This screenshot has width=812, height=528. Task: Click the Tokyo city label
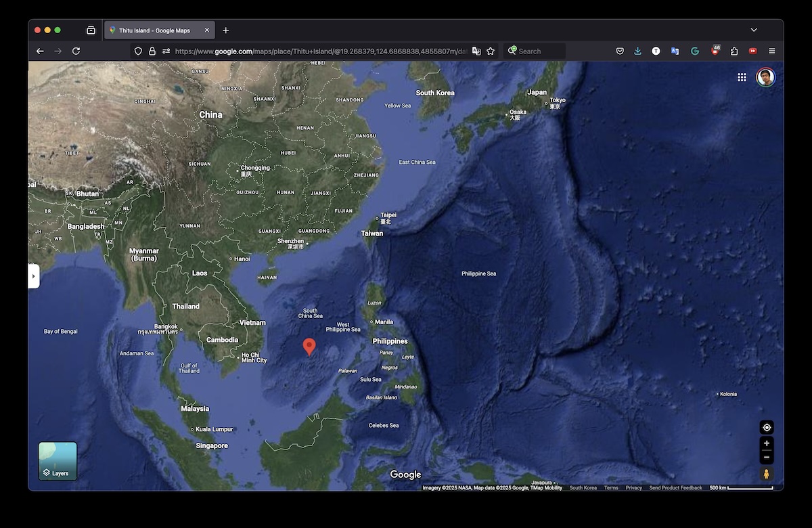[557, 100]
